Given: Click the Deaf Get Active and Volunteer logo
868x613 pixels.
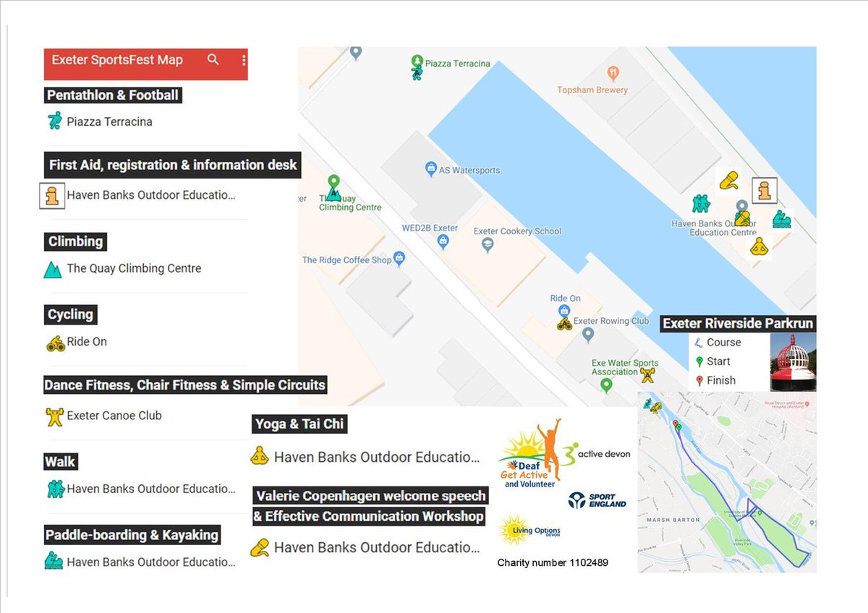Looking at the screenshot, I should 529,453.
